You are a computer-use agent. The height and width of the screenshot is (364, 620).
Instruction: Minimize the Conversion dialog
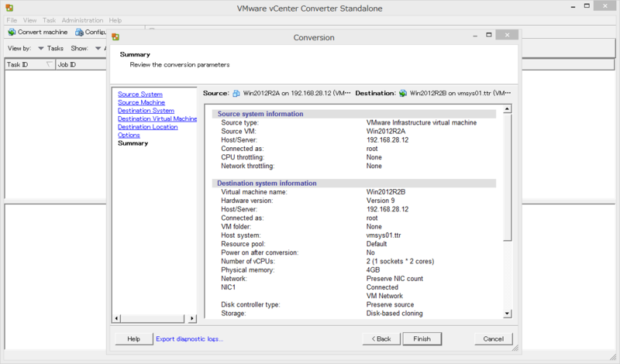475,35
